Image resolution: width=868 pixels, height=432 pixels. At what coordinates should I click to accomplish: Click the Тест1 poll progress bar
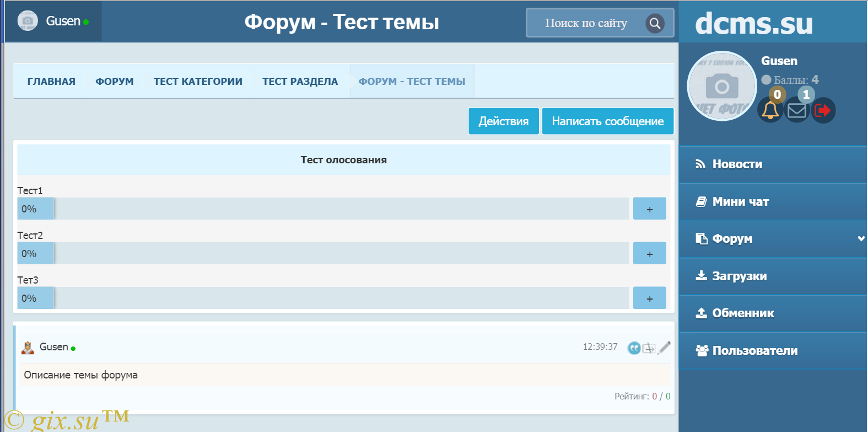click(x=323, y=209)
